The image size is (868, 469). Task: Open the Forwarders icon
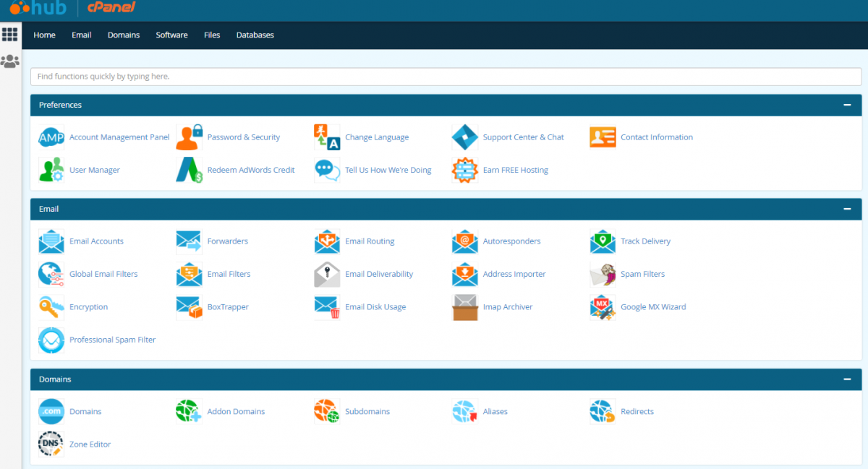click(190, 241)
